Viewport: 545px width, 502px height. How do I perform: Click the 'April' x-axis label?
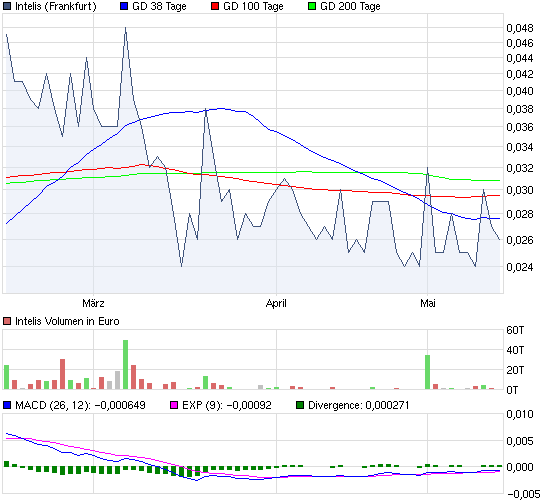click(x=276, y=303)
